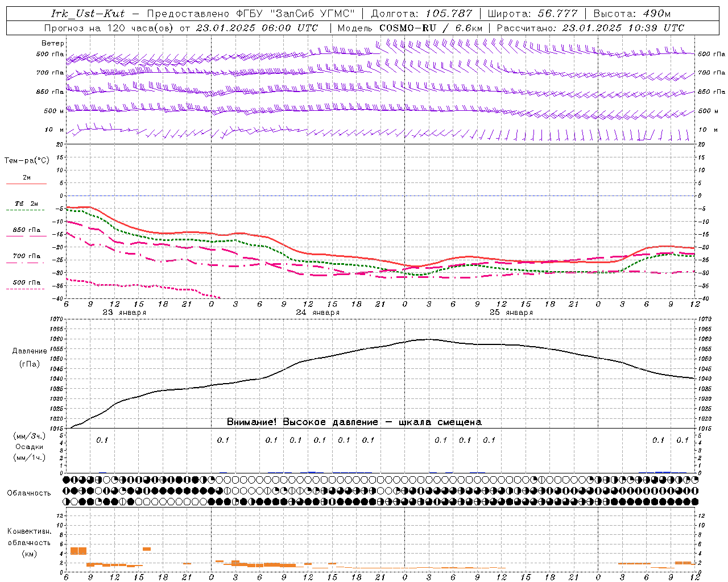Click the Ветер section label
This screenshot has width=728, height=582.
coord(53,43)
